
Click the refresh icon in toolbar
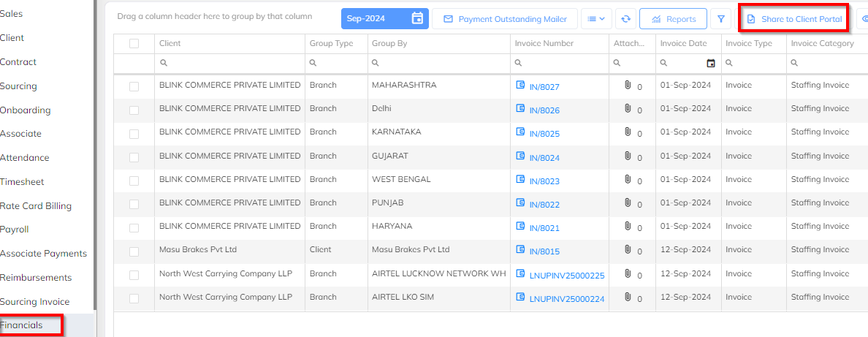[625, 19]
